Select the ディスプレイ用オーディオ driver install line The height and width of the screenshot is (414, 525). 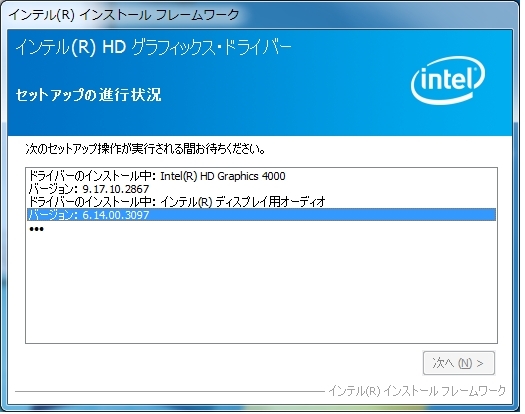[x=261, y=202]
